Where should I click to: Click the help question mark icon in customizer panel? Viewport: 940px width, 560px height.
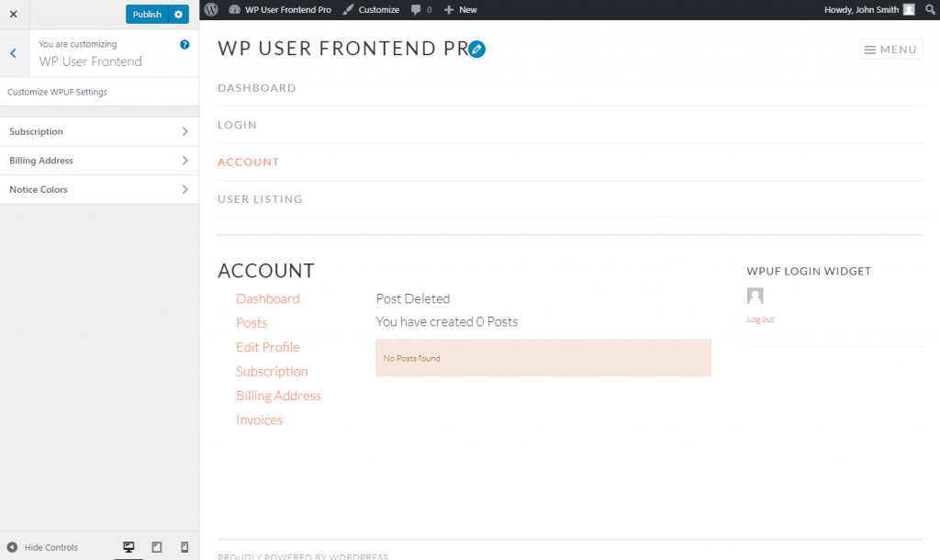pyautogui.click(x=185, y=43)
